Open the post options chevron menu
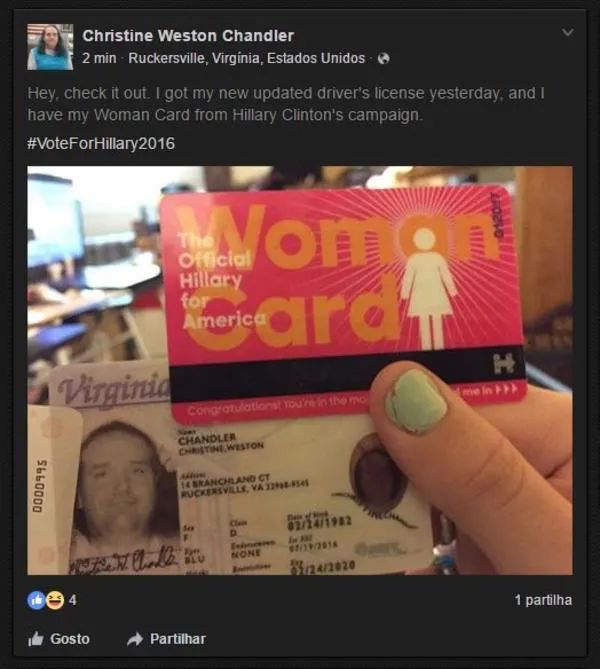Screen dimensions: 600x669 (x=567, y=32)
